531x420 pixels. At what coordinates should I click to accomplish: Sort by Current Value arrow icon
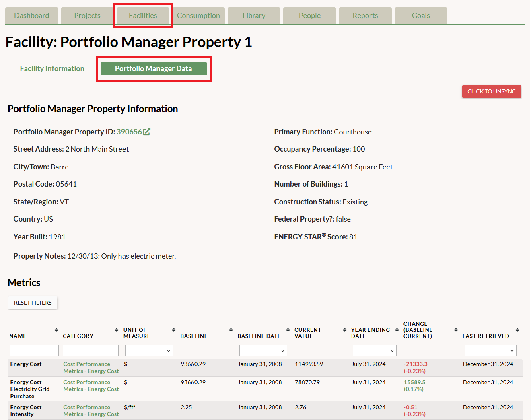point(345,330)
